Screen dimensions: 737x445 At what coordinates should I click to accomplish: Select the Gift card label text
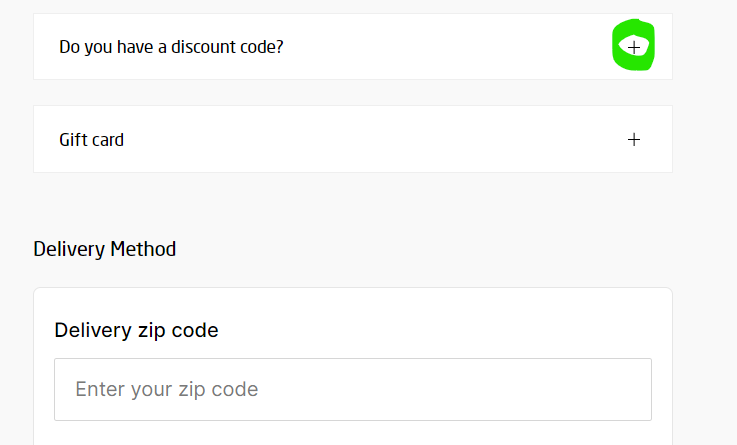[92, 140]
